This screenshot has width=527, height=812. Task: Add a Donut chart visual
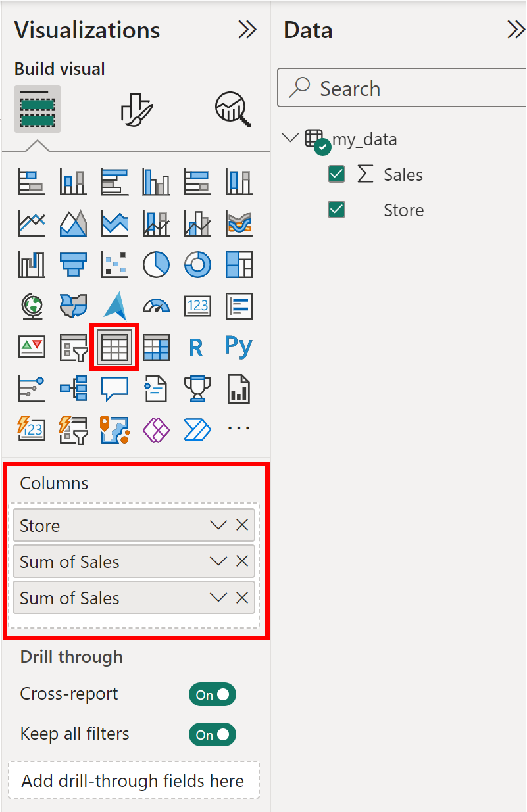[197, 264]
